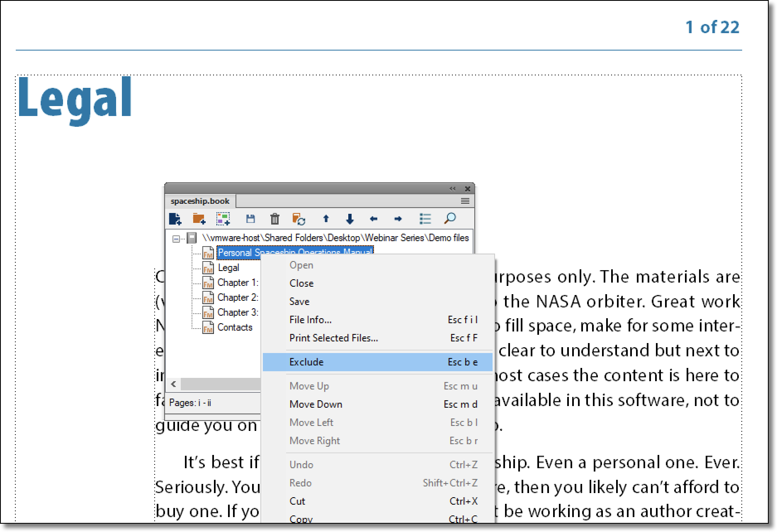Image resolution: width=777 pixels, height=532 pixels.
Task: Open search in the book panel
Action: pyautogui.click(x=451, y=219)
